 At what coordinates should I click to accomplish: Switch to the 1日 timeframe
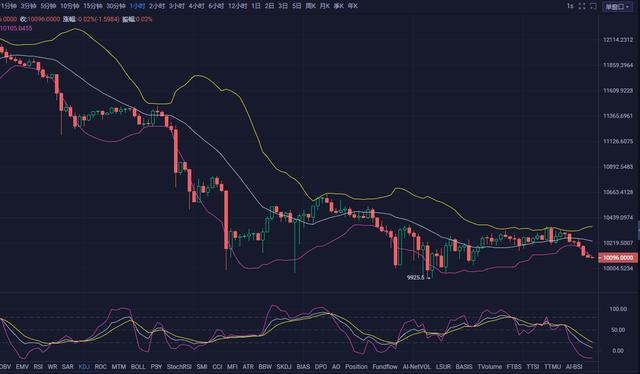coord(256,6)
